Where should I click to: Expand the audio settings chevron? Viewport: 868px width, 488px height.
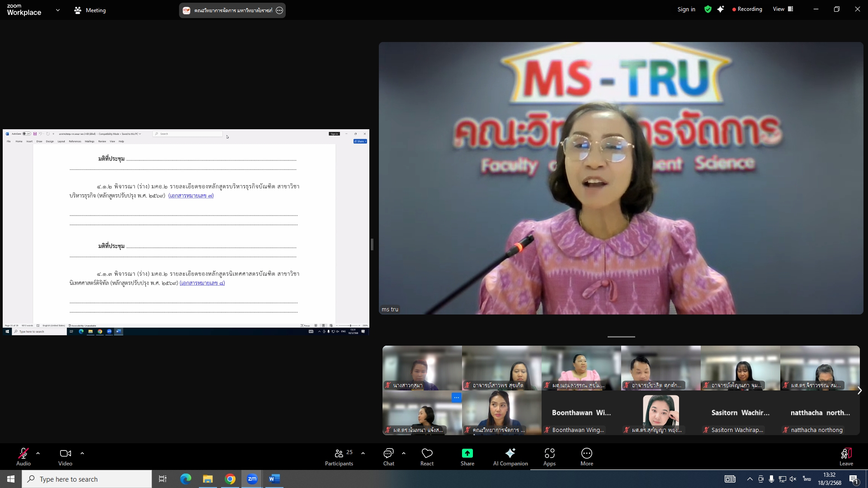tap(38, 453)
